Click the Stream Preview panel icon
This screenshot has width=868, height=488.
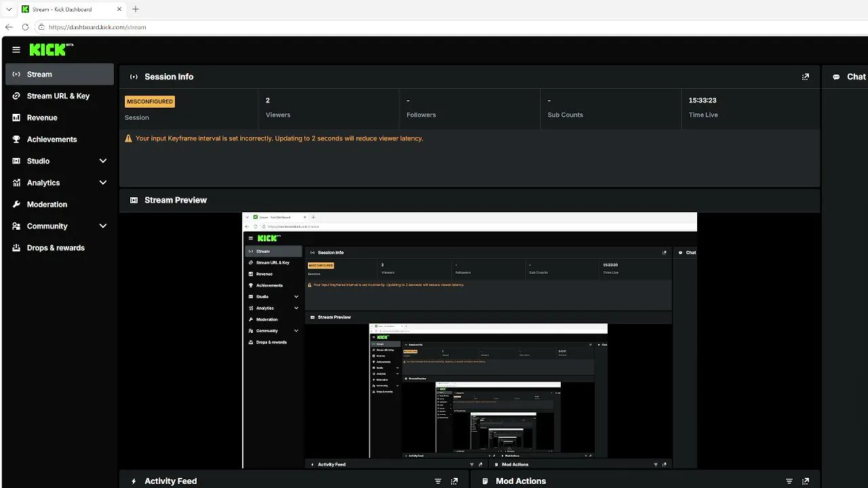point(134,201)
